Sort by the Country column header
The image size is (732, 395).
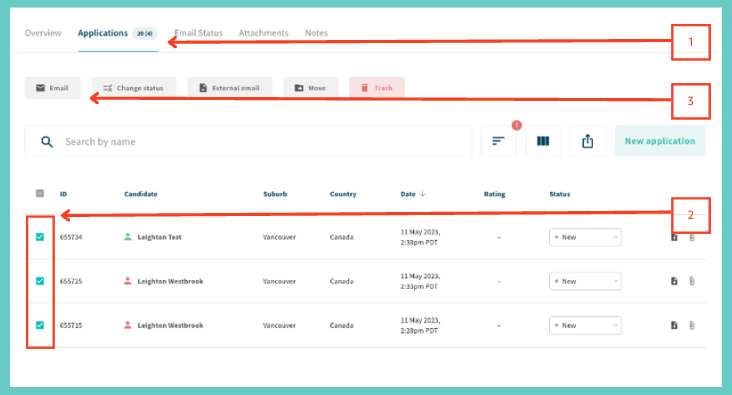coord(343,194)
